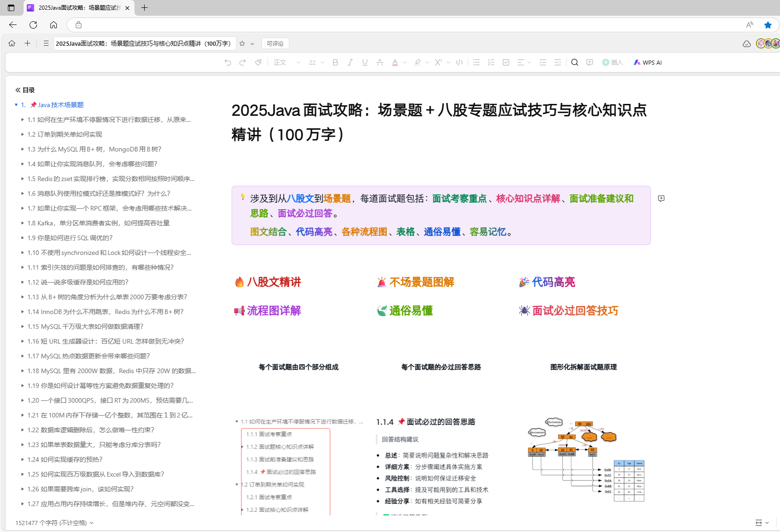Open the font size 22 dropdown
This screenshot has width=780, height=532.
[x=317, y=62]
